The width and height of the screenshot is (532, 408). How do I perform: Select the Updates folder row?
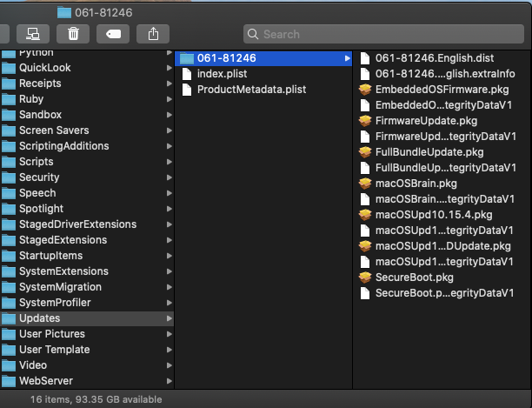pyautogui.click(x=87, y=318)
